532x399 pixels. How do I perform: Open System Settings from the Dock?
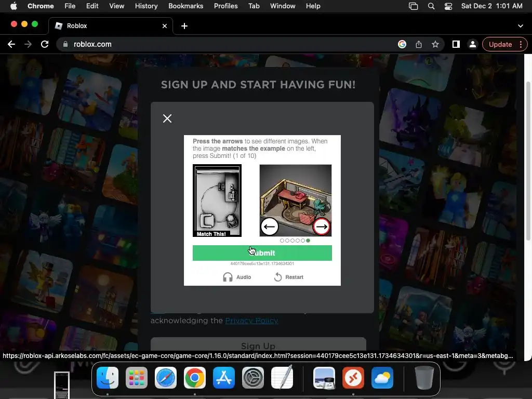253,378
